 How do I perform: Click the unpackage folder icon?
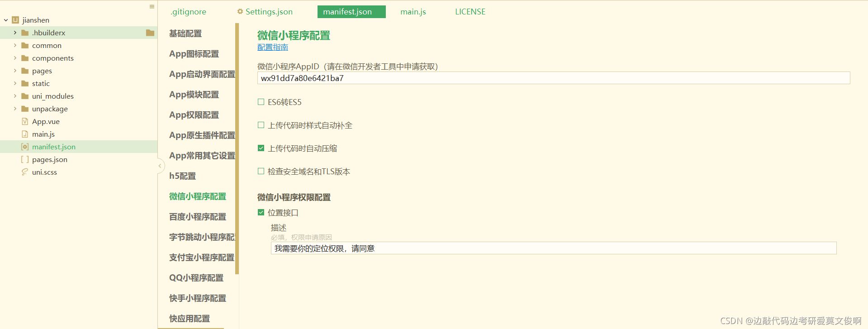click(x=25, y=109)
